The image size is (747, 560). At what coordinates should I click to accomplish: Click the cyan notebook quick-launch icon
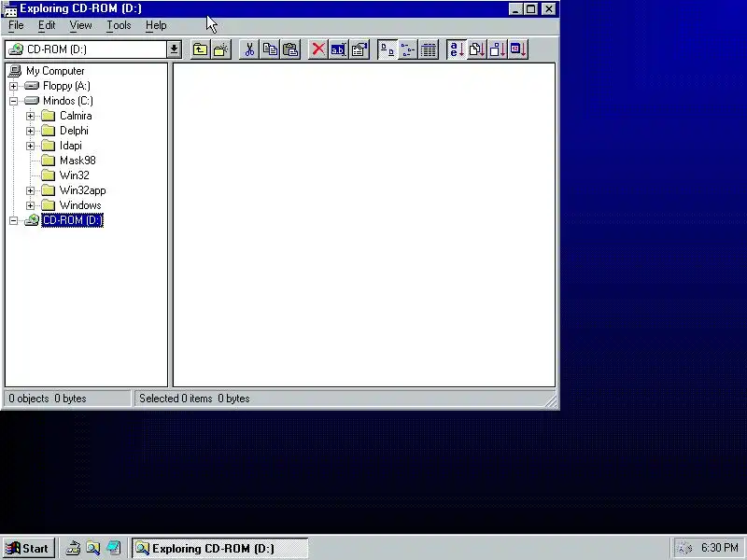tap(113, 549)
